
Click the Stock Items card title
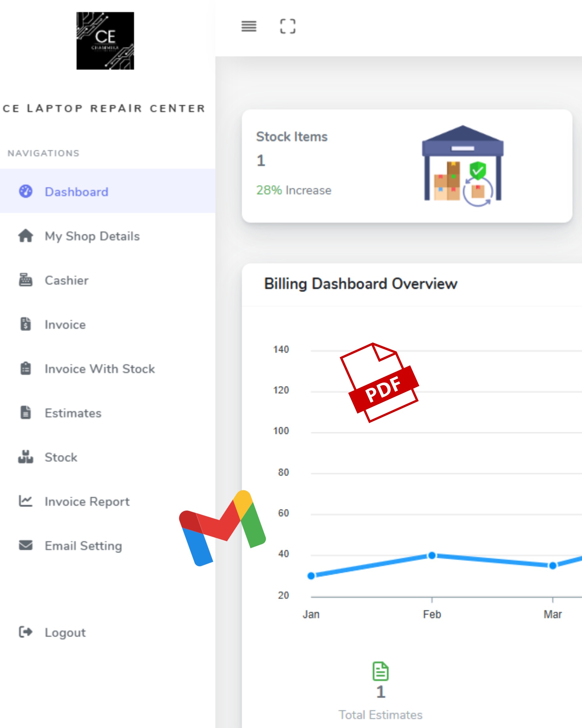[292, 137]
